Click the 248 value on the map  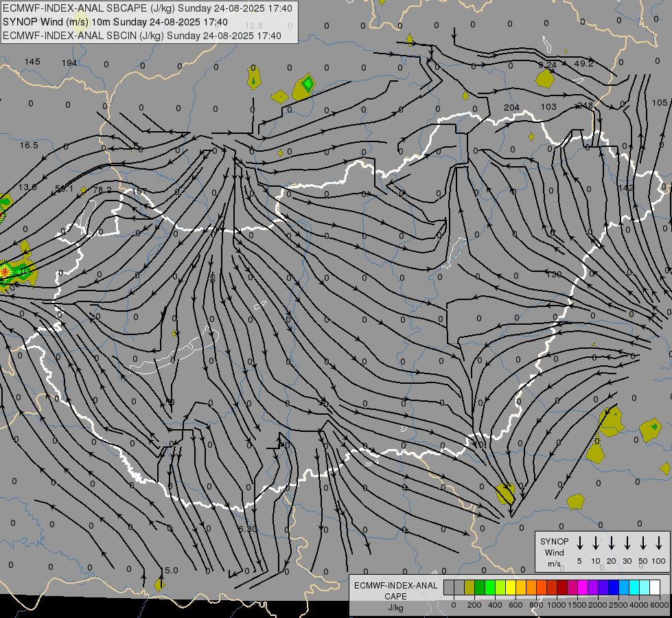[585, 106]
